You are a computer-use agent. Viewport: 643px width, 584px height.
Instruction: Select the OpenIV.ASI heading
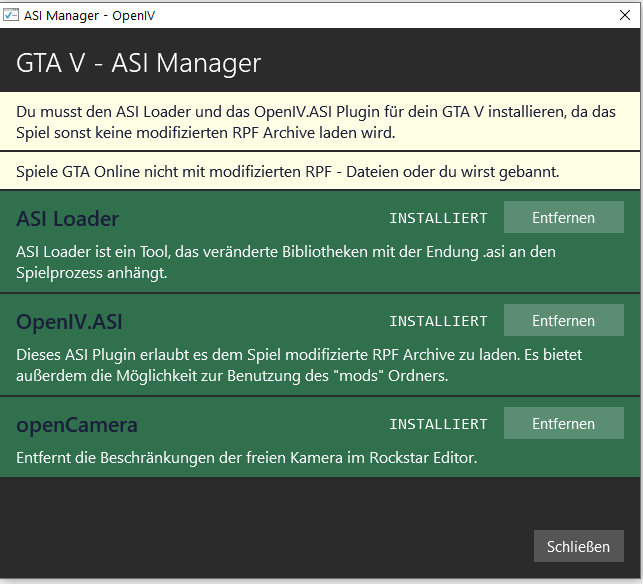coord(70,322)
